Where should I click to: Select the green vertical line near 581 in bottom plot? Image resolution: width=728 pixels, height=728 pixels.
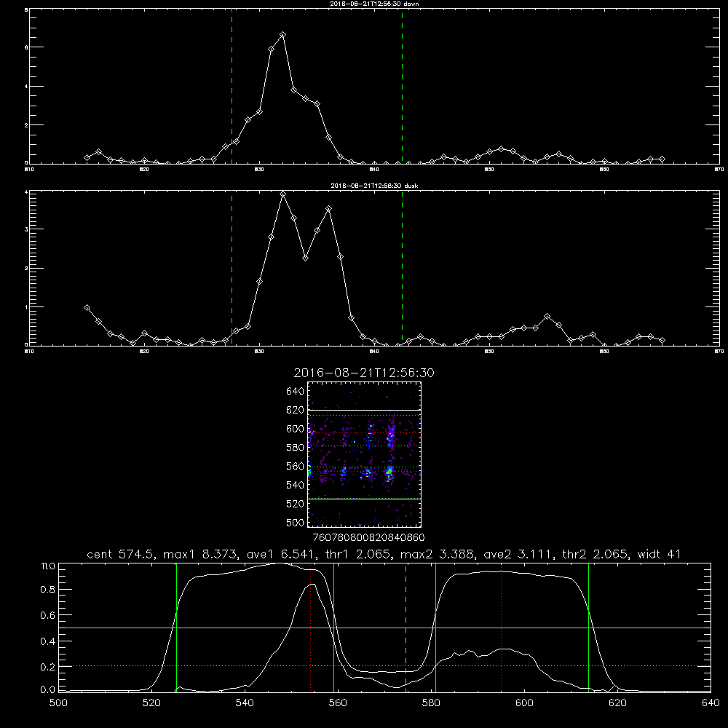coord(435,628)
